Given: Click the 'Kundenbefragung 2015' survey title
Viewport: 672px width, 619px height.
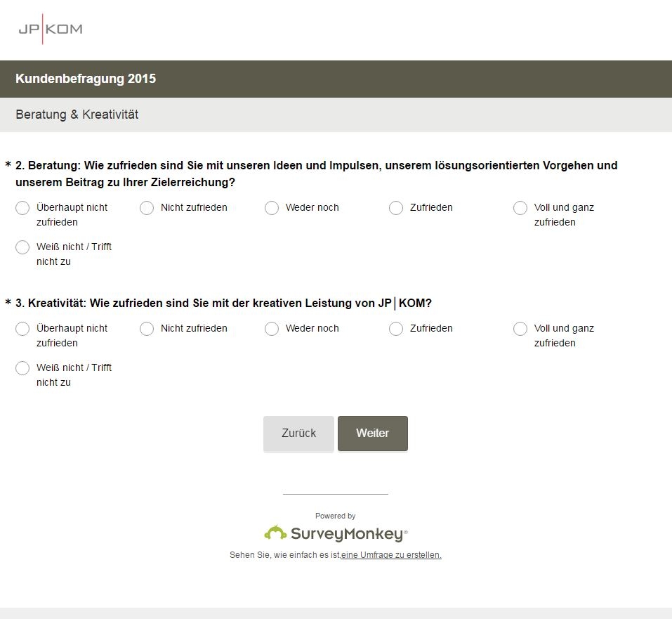Looking at the screenshot, I should [86, 79].
